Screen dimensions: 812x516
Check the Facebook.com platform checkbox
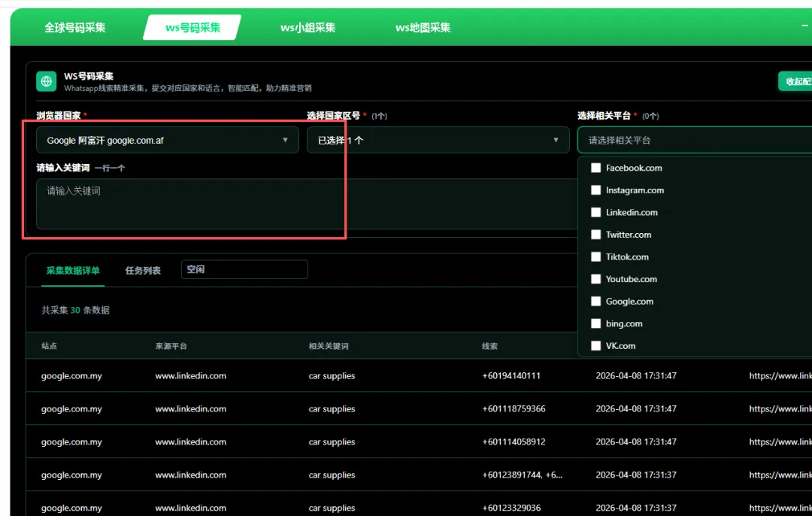click(x=596, y=168)
